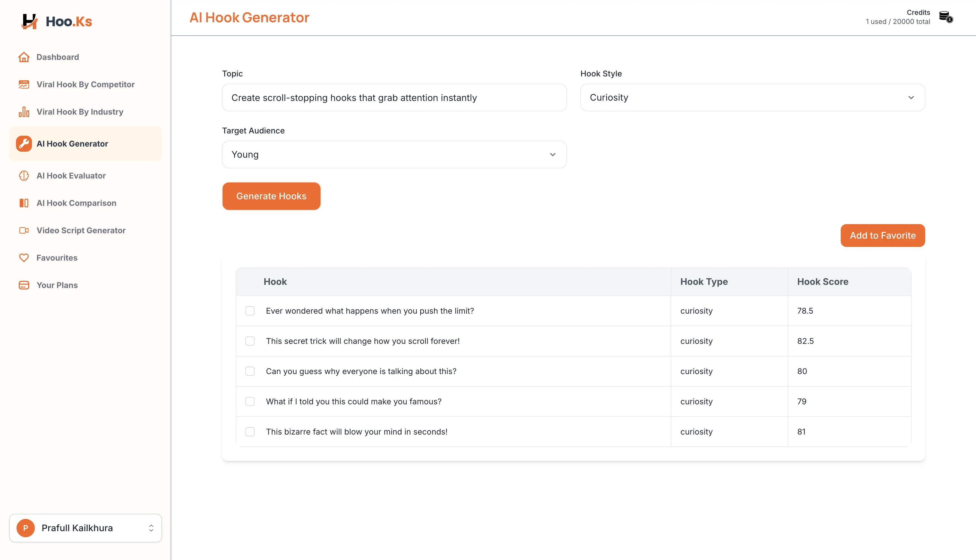Screen dimensions: 976x560
Task: Expand the Prafull Kailkhura account menu
Action: [85, 528]
